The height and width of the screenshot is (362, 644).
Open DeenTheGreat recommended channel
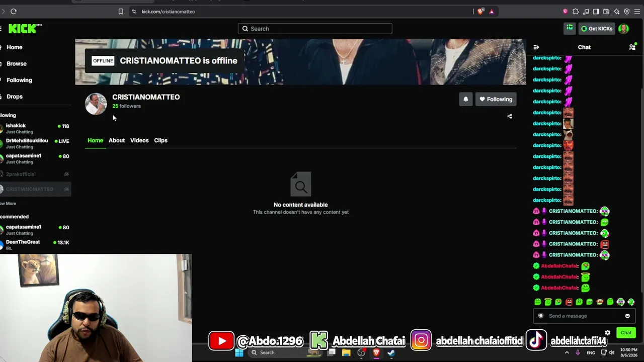(x=35, y=245)
